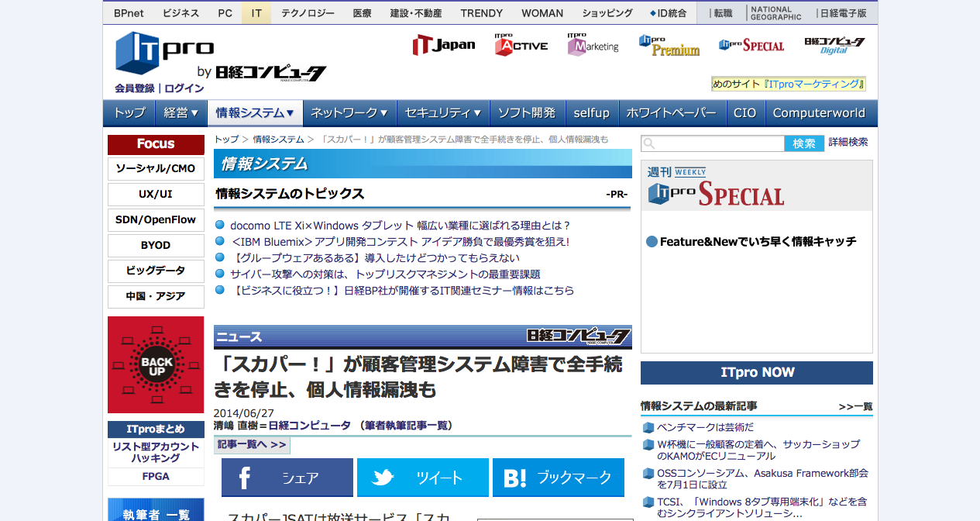Select 建設・不動産 in the top bar
This screenshot has height=521, width=980.
click(x=416, y=13)
